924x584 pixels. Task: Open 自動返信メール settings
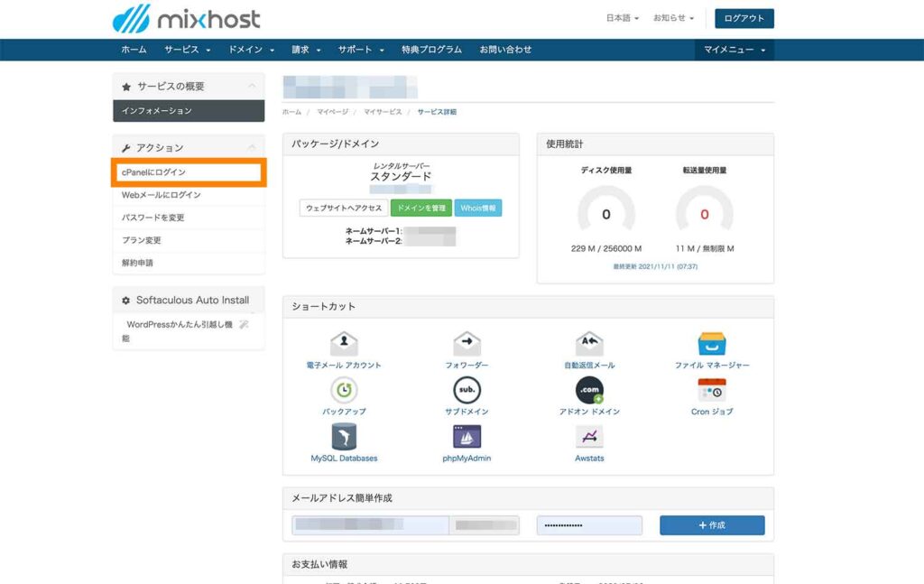pos(588,350)
